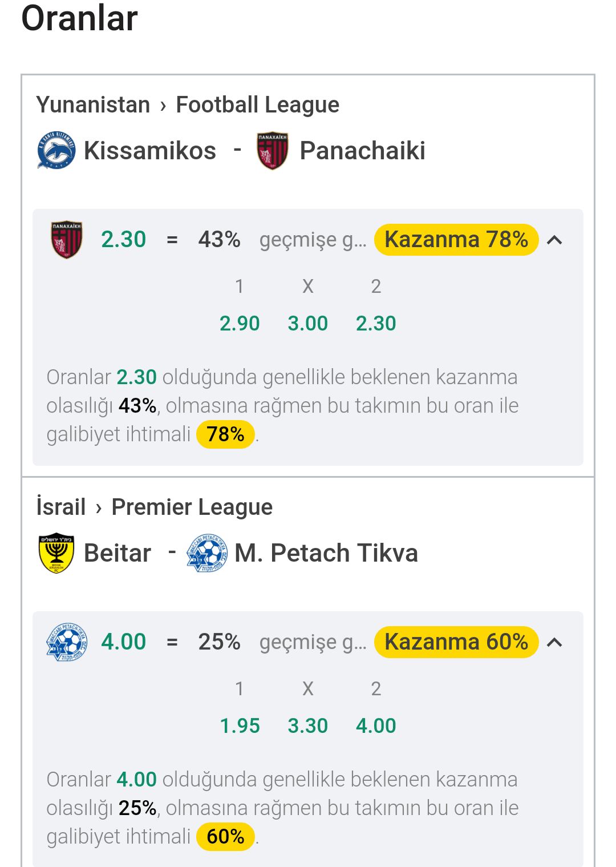Click the Kazanma 60% yellow badge
Viewport: 616px width, 867px height.
coord(456,642)
